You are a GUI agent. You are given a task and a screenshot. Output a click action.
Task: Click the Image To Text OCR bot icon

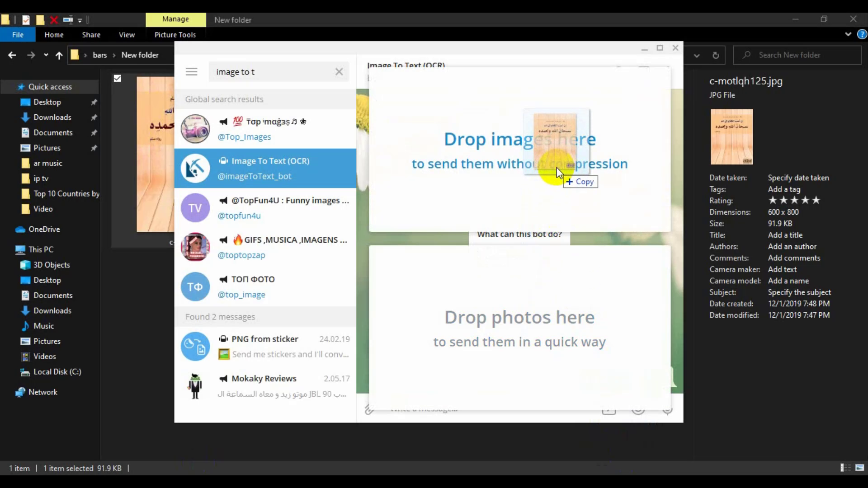(x=194, y=168)
